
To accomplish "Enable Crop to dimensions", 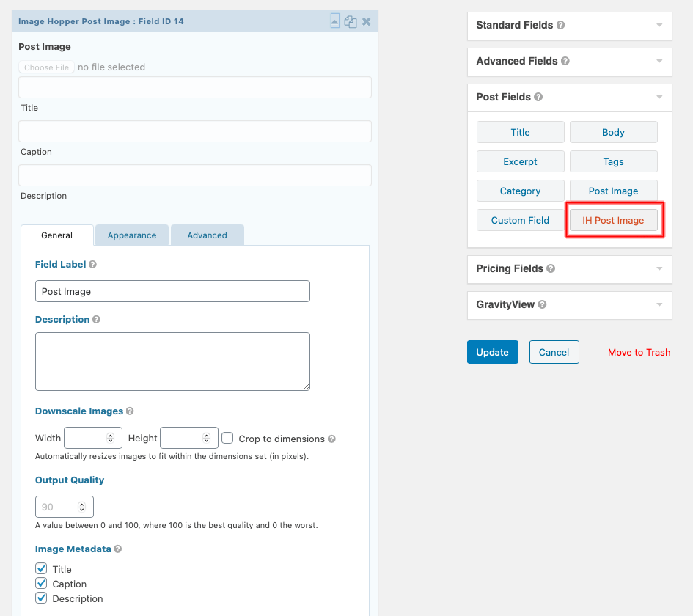I will coord(227,438).
